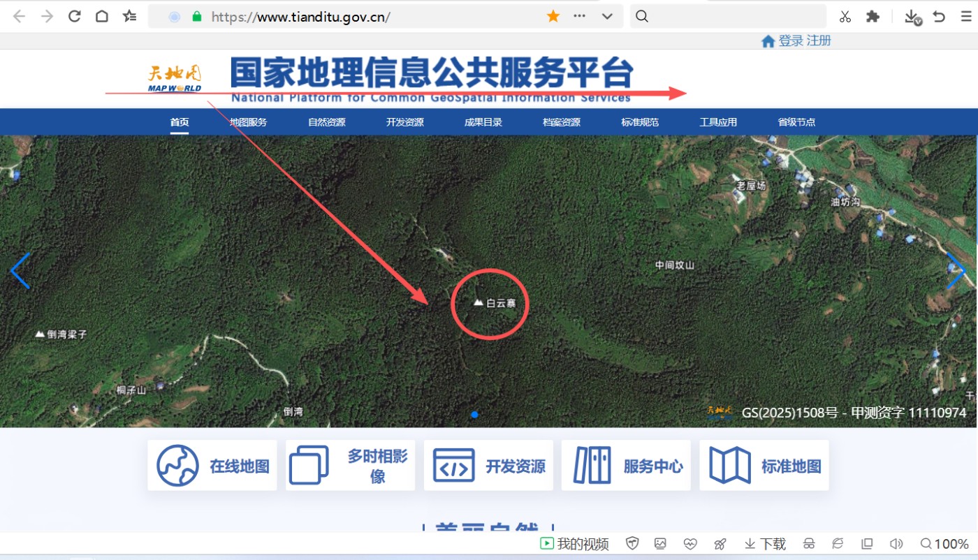Click the 老屋场 map label
Viewport: 978px width, 560px height.
pyautogui.click(x=751, y=186)
